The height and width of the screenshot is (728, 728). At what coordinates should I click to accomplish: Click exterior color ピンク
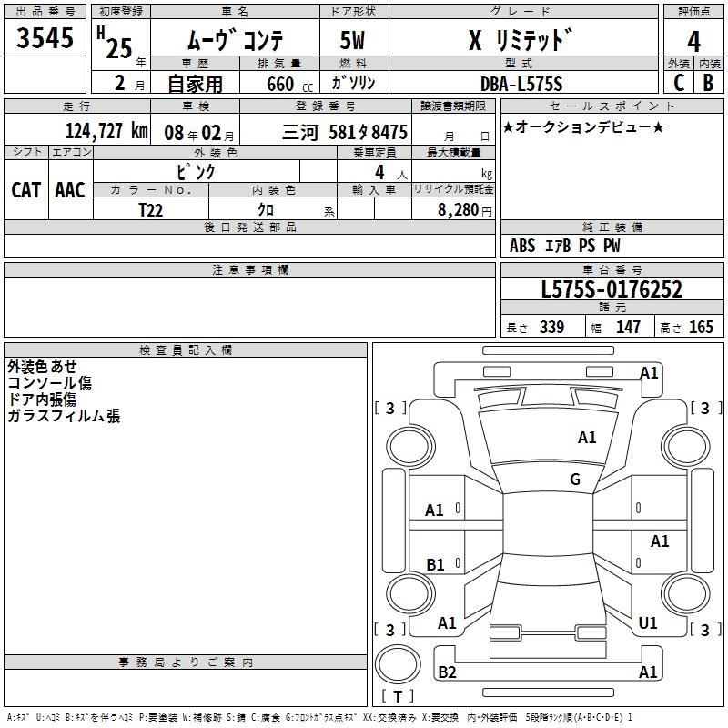(196, 172)
